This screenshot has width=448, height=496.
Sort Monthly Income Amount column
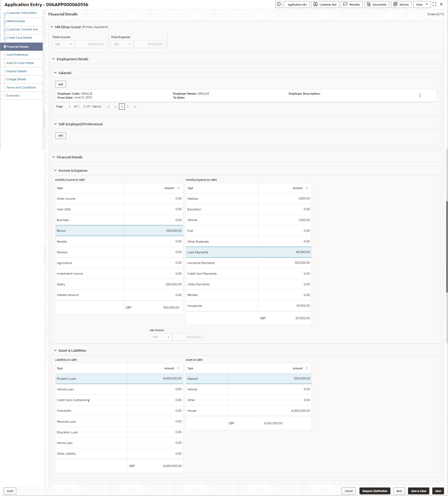click(x=178, y=188)
